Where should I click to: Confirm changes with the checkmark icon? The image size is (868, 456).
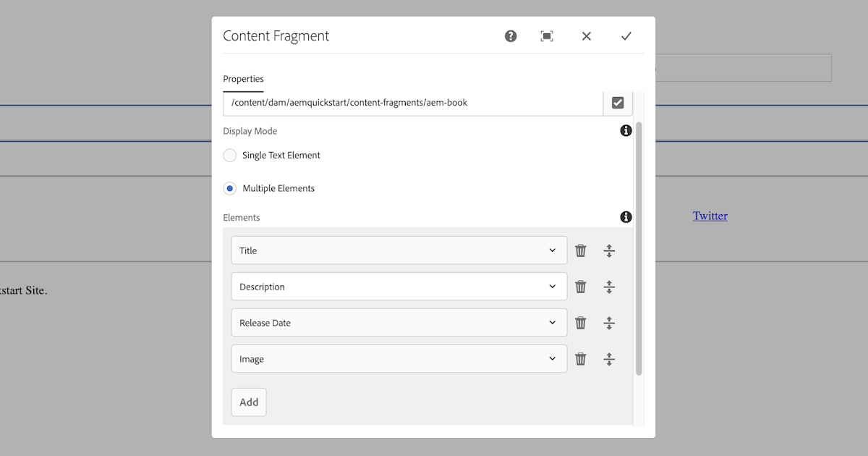(x=626, y=35)
